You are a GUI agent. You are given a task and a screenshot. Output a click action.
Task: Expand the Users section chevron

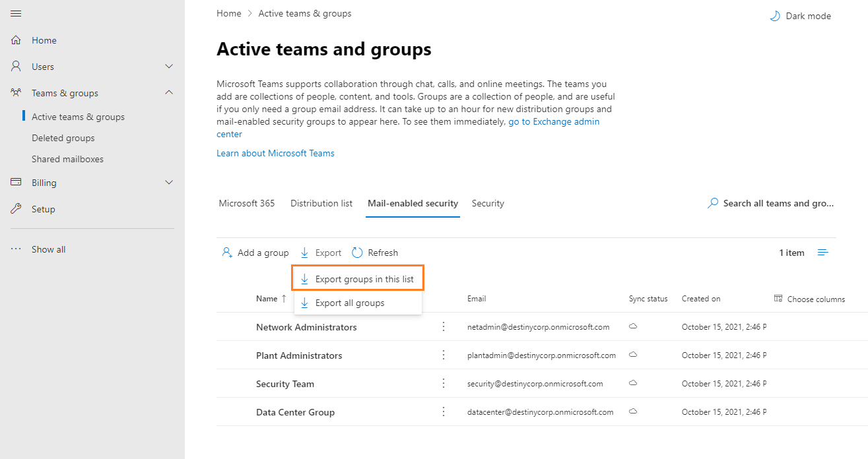tap(169, 67)
